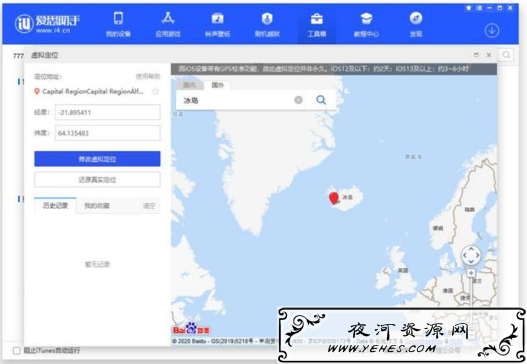Click the restore real location button

(x=97, y=179)
